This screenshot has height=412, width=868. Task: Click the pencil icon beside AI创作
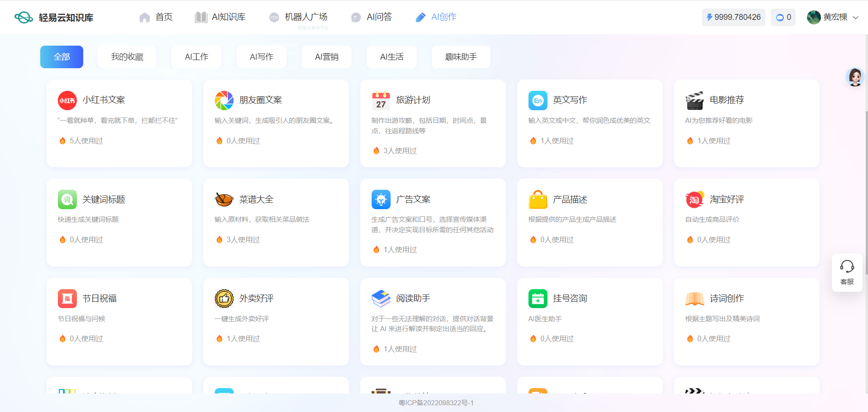[x=420, y=17]
